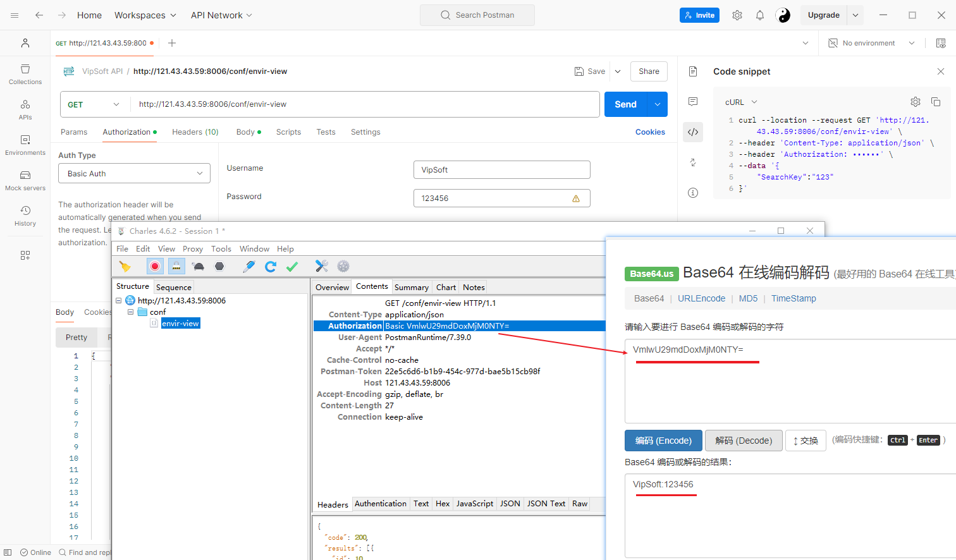This screenshot has height=560, width=956.
Task: Click the Repeat request icon in Charles
Action: pos(271,266)
